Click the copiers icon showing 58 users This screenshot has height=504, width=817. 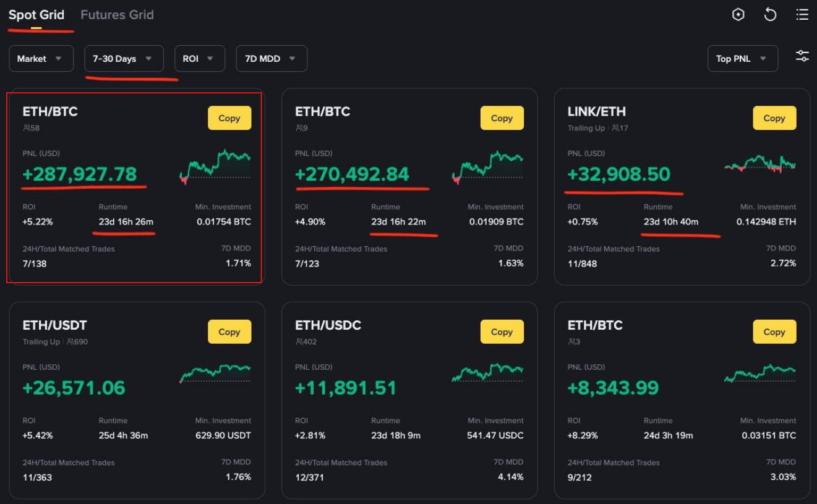click(x=27, y=129)
